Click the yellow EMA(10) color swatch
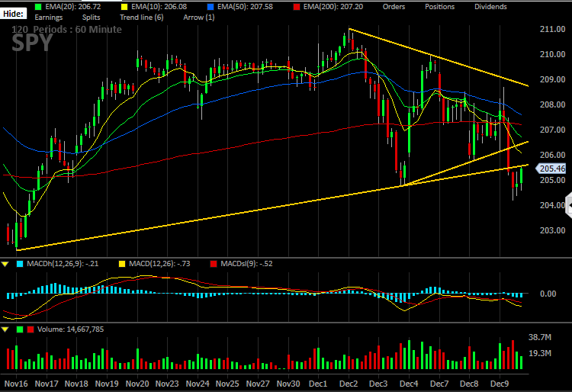Viewport: 572px width, 392px height. click(124, 7)
